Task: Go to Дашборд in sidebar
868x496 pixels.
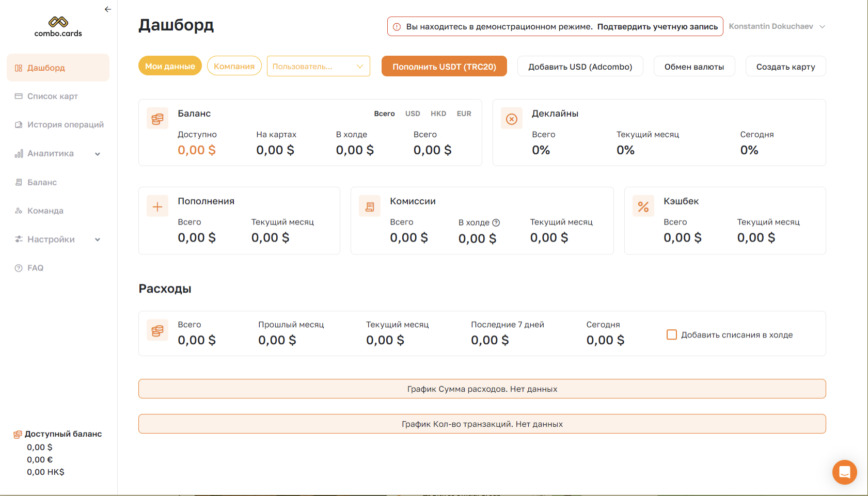Action: click(x=58, y=68)
